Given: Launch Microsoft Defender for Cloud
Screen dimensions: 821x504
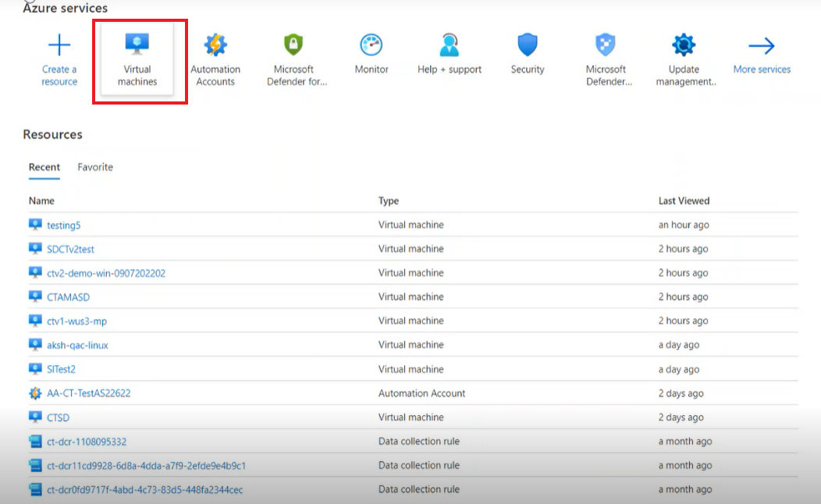Looking at the screenshot, I should pos(293,59).
